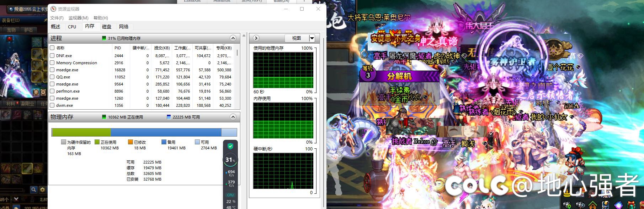Select the gears icon with green location pin
644x209 pixels.
point(567,205)
